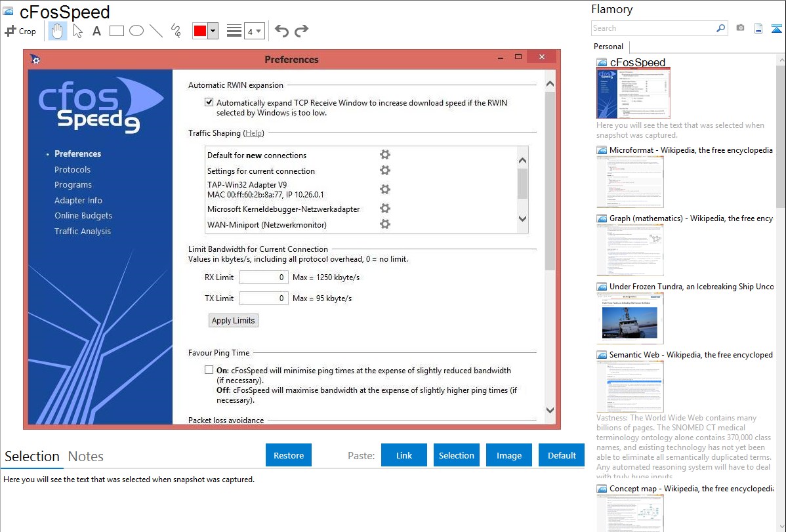Viewport: 786px width, 532px height.
Task: Click the TX Limit input field
Action: (264, 298)
